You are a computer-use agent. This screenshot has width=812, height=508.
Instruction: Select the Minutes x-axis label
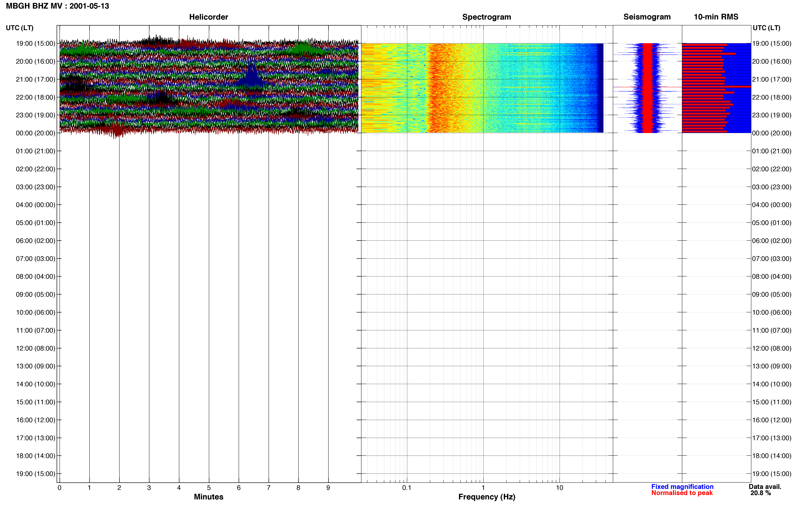[x=209, y=497]
